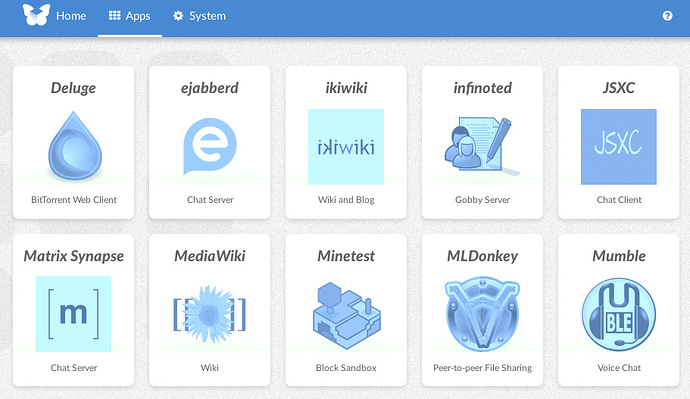Click the MLDonkey round emblem icon
Image resolution: width=690 pixels, height=399 pixels.
pyautogui.click(x=482, y=314)
